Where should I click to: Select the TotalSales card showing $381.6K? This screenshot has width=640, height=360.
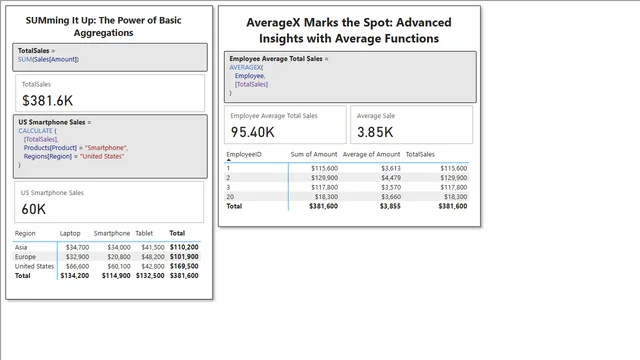(x=110, y=93)
